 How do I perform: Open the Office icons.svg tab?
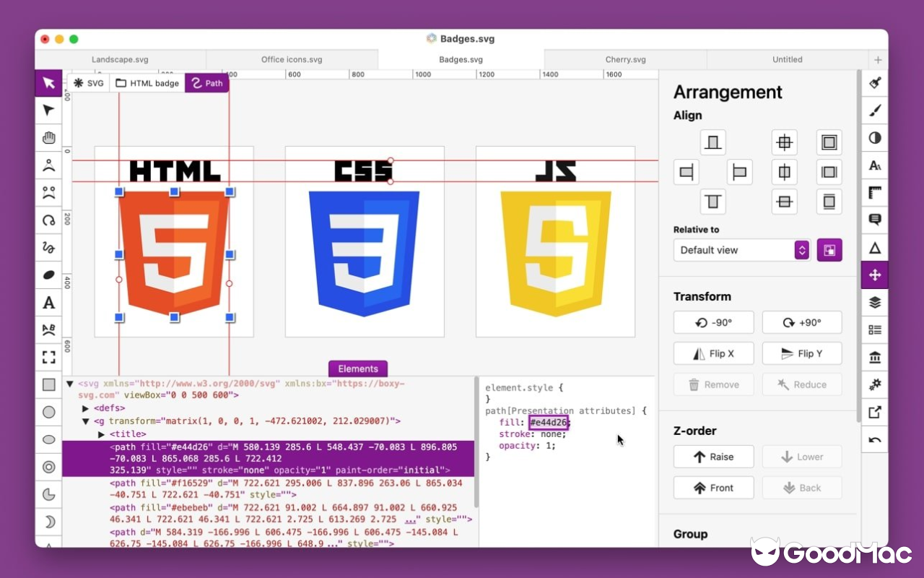pos(291,59)
